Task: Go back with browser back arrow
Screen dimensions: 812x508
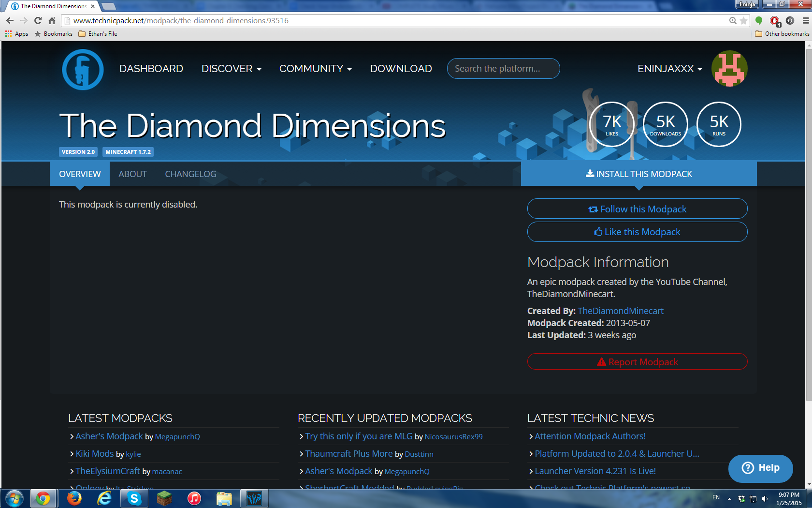Action: tap(10, 20)
